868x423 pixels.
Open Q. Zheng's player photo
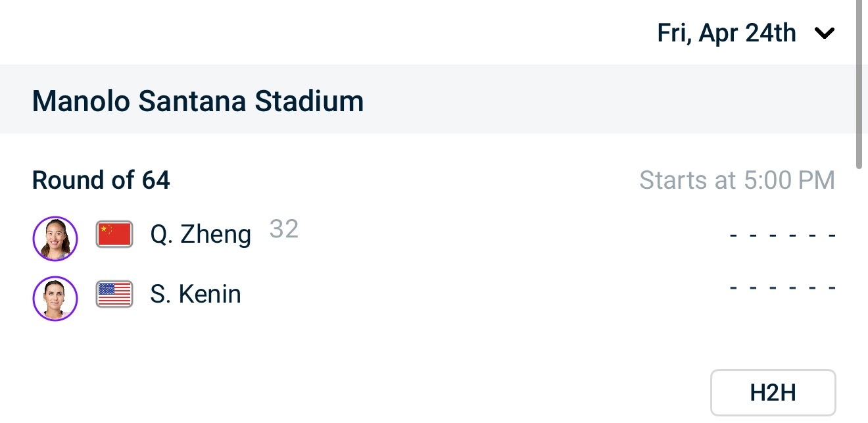click(55, 238)
